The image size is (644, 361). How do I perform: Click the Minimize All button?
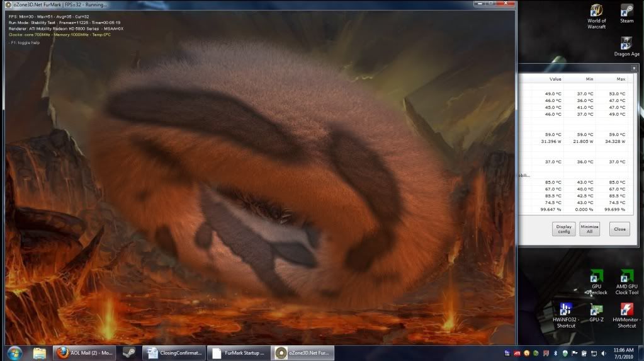pos(589,229)
